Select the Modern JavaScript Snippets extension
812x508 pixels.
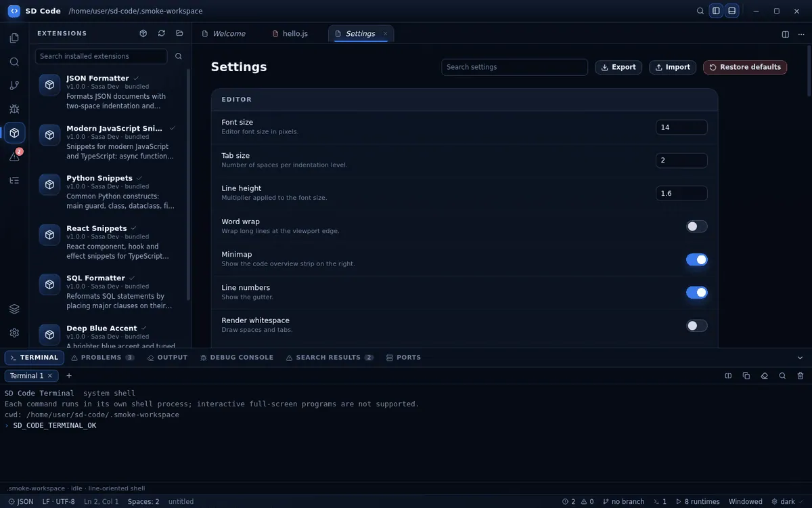[109, 142]
